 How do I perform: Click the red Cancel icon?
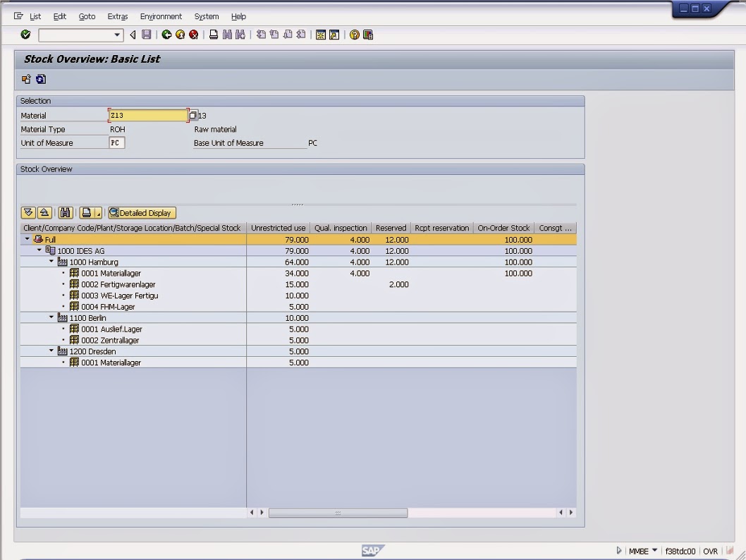point(193,35)
